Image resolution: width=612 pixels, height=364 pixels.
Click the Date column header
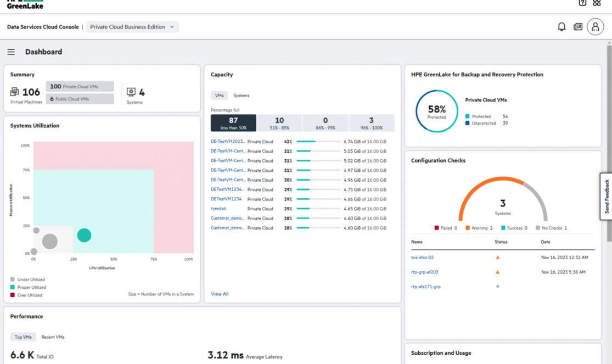[x=545, y=242]
